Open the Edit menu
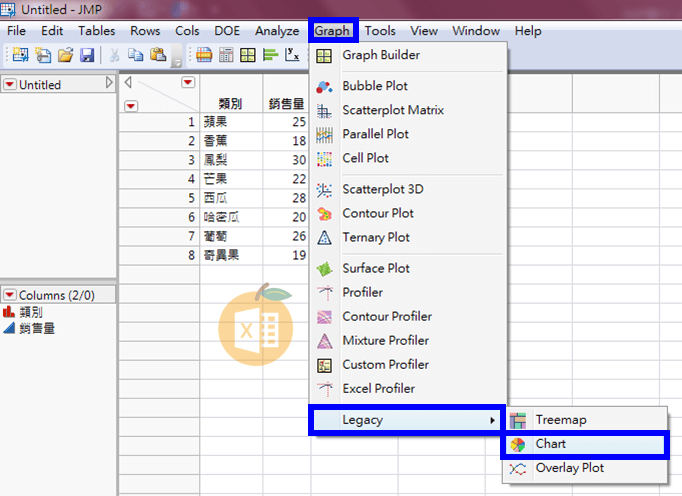 (52, 31)
